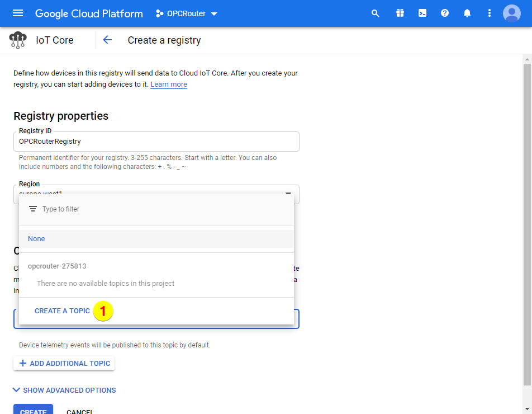This screenshot has height=414, width=532.
Task: Click the Google Cloud Platform search icon
Action: [x=375, y=13]
